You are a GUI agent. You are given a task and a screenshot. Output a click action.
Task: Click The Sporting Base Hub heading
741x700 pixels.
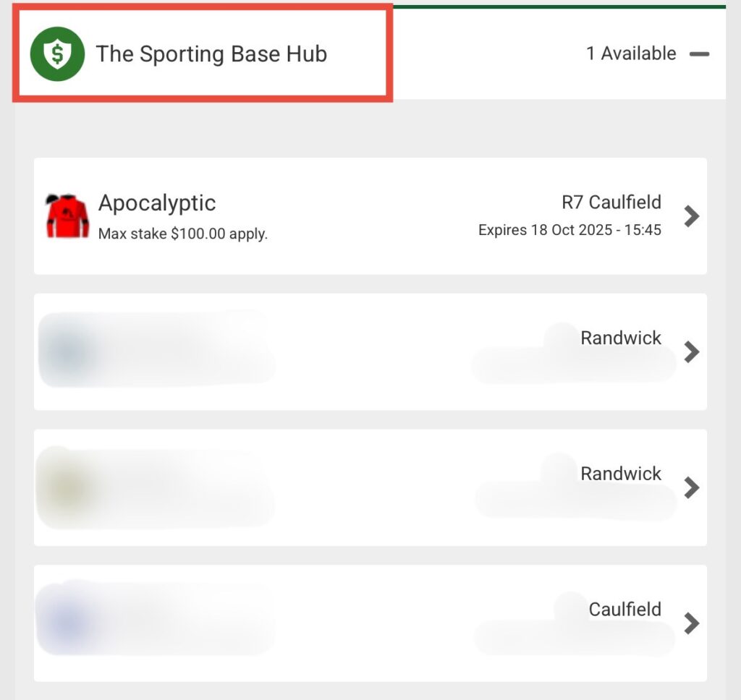pos(211,54)
